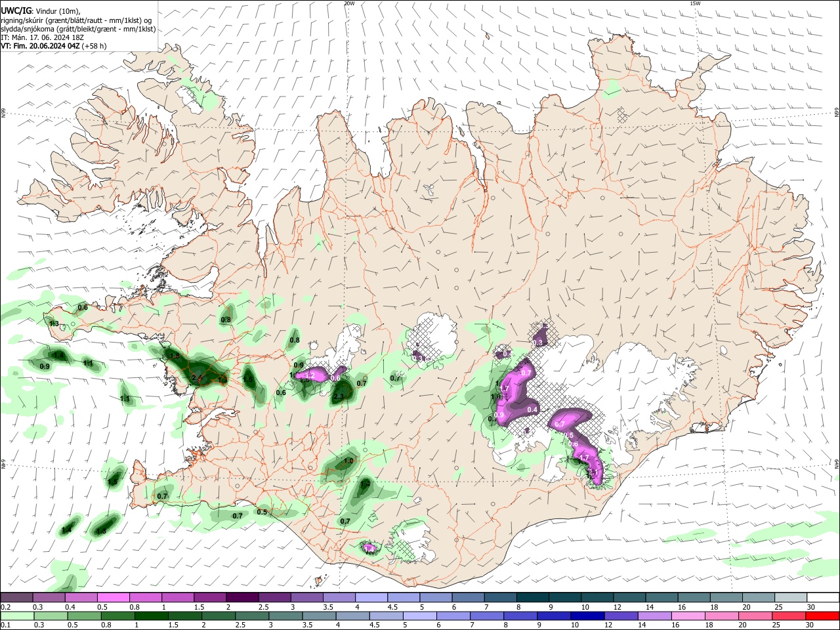Select the light purple swatch at rain value 14
The height and width of the screenshot is (630, 840).
654,616
